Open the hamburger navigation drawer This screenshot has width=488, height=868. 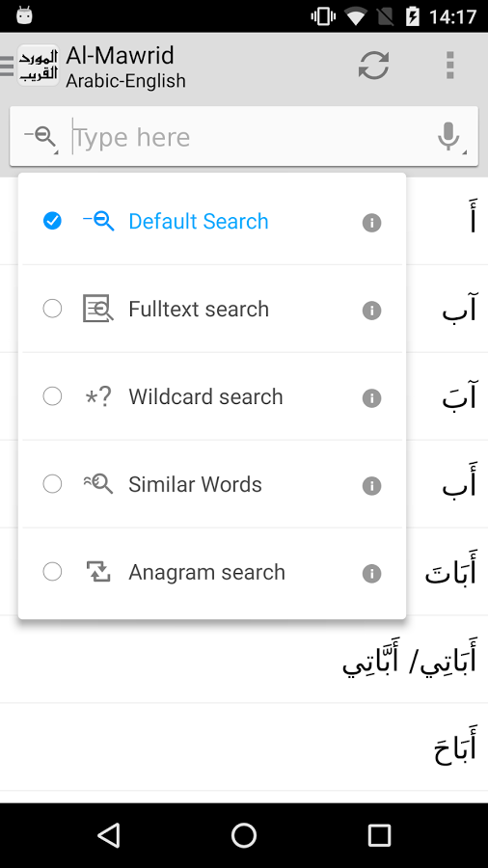pyautogui.click(x=7, y=66)
